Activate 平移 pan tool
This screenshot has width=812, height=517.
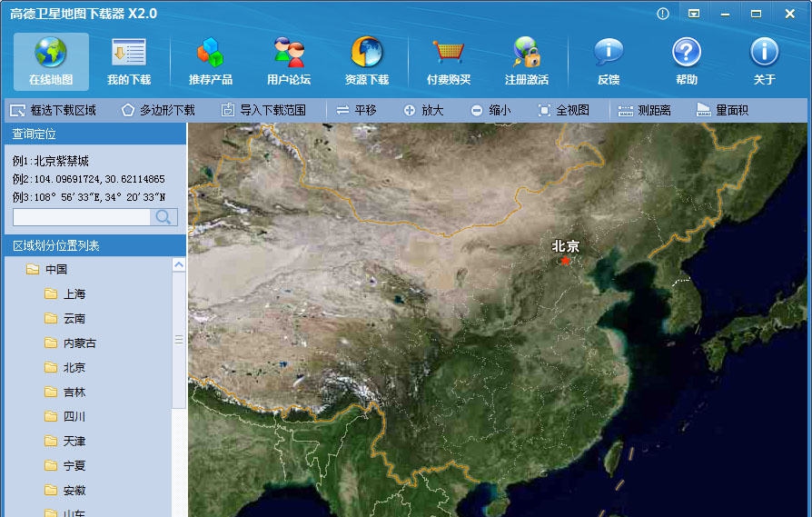tap(356, 110)
